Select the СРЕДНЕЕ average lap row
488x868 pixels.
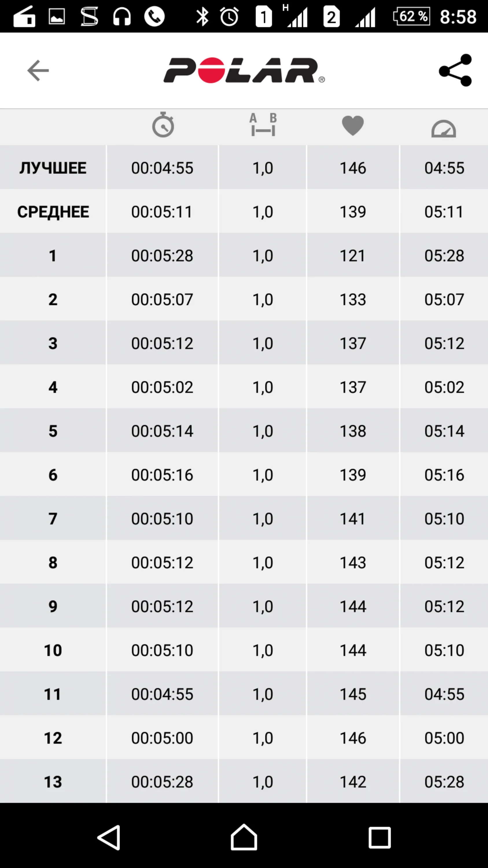53,212
